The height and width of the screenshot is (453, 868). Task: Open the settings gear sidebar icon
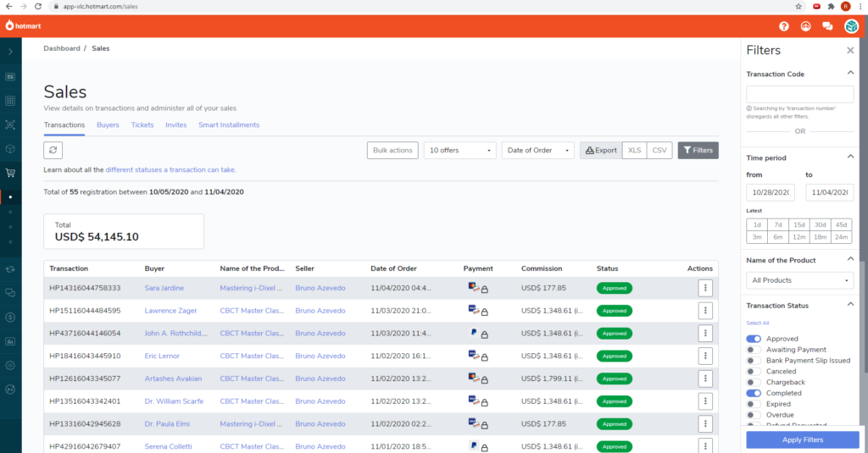coord(10,365)
